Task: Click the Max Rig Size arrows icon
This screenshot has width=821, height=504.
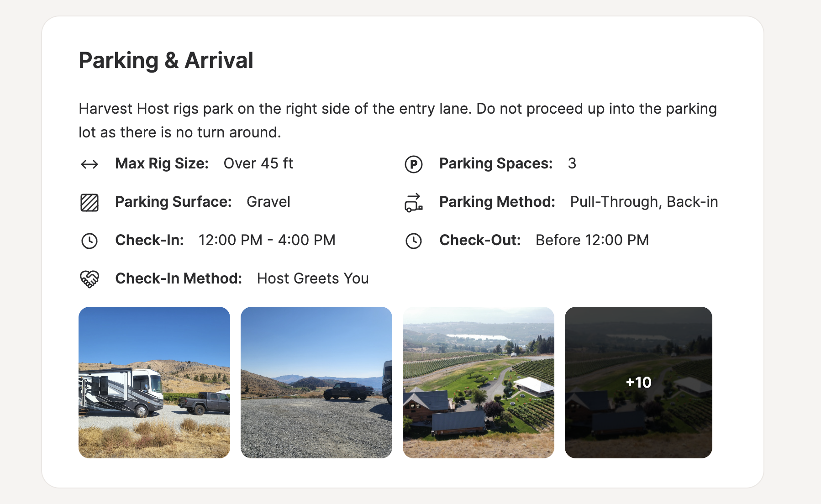Action: coord(89,164)
